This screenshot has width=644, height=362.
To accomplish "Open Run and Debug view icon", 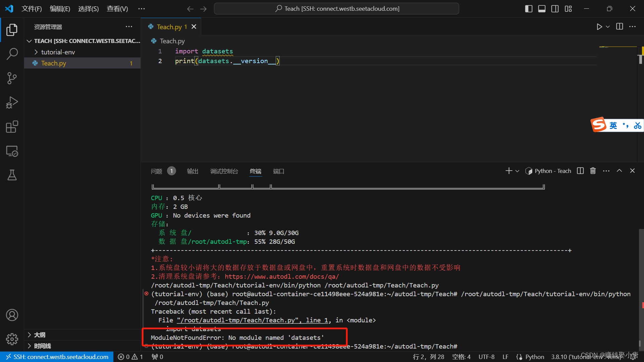I will point(12,102).
